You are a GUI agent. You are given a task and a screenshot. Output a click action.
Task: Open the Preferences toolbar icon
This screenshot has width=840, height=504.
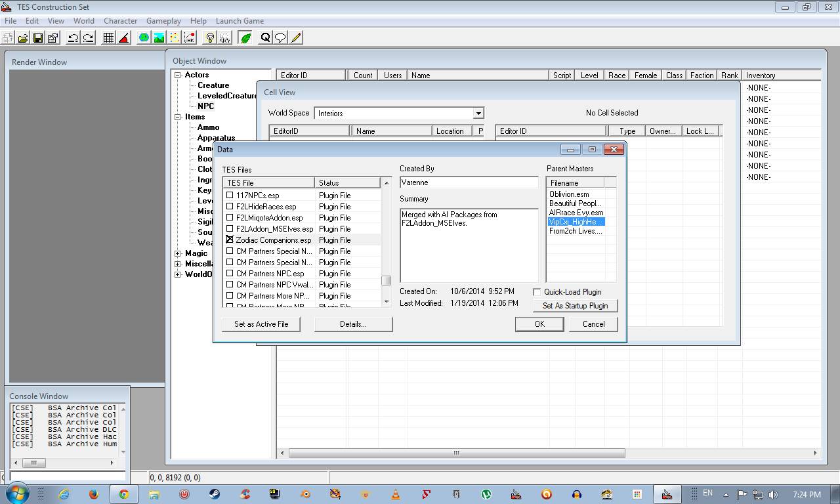click(x=52, y=38)
